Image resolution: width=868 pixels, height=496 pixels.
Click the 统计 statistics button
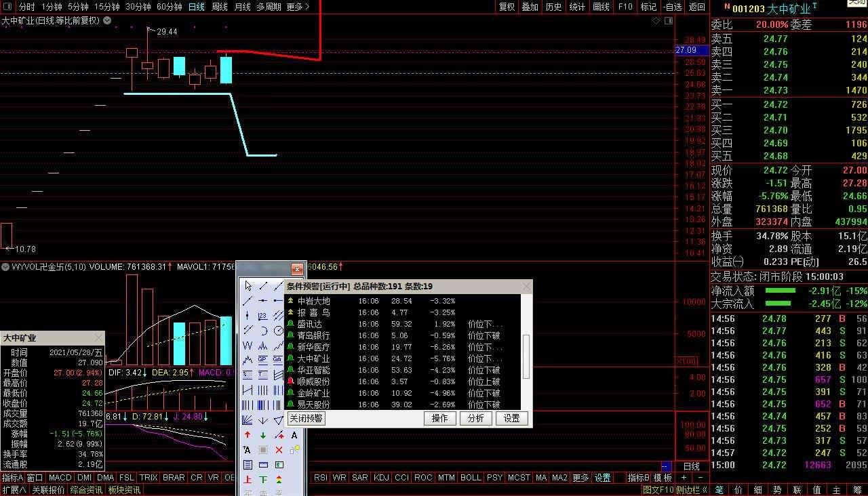click(x=577, y=7)
